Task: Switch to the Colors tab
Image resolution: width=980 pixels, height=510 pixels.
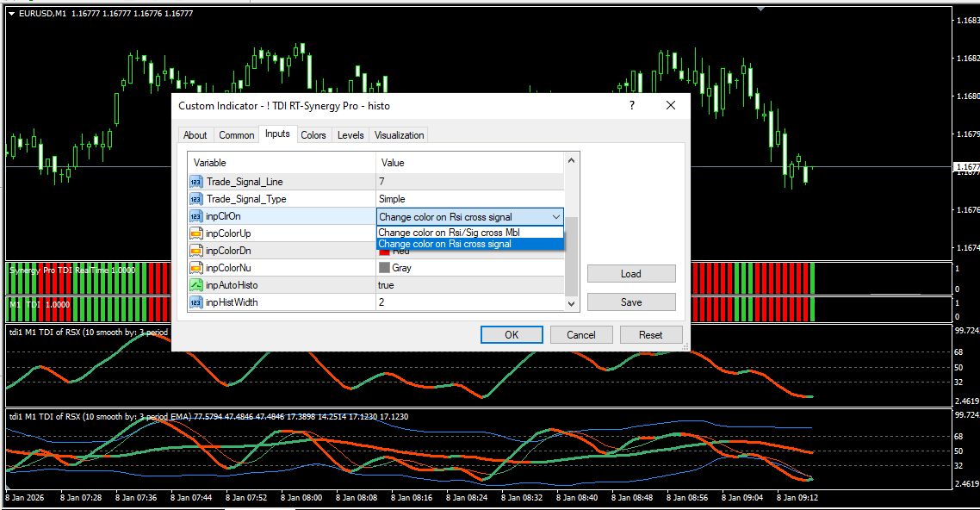Action: (313, 135)
